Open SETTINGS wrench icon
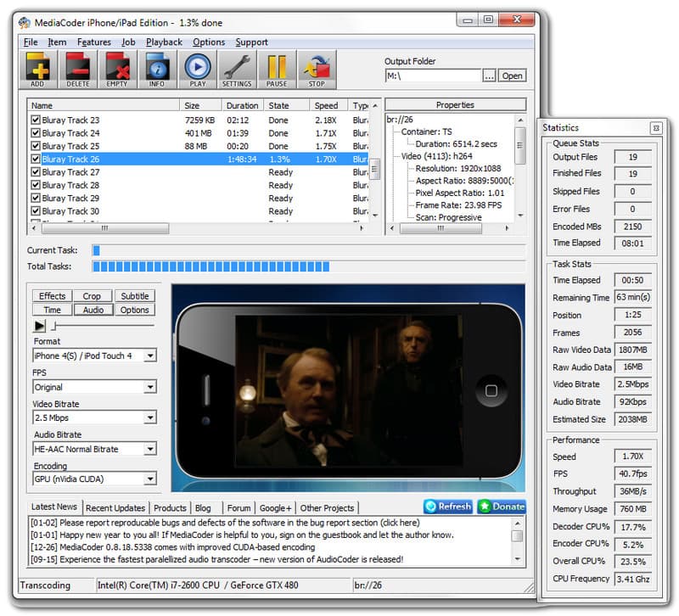 click(x=237, y=69)
